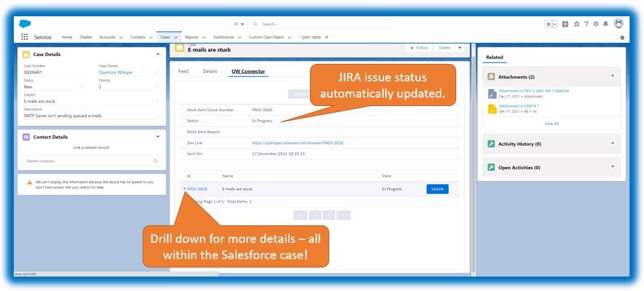Open the Open Activities section dropdown
Screen dimensions: 644x291
coord(612,167)
